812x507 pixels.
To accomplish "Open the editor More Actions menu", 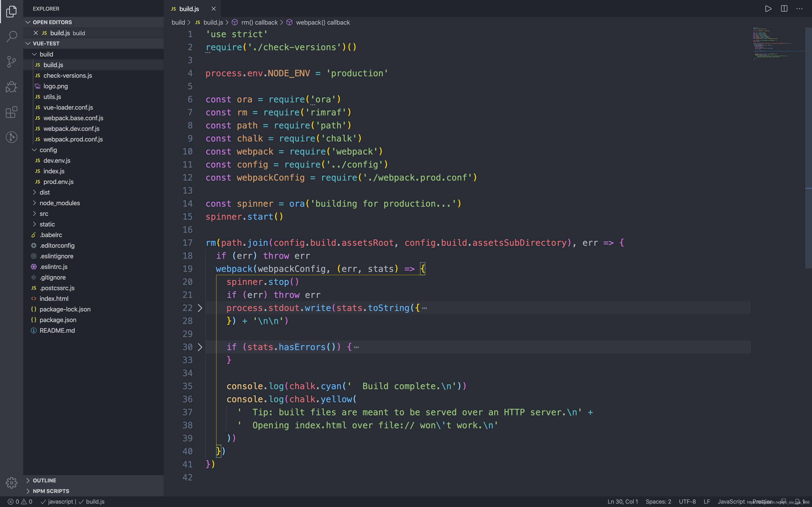I will click(x=799, y=9).
